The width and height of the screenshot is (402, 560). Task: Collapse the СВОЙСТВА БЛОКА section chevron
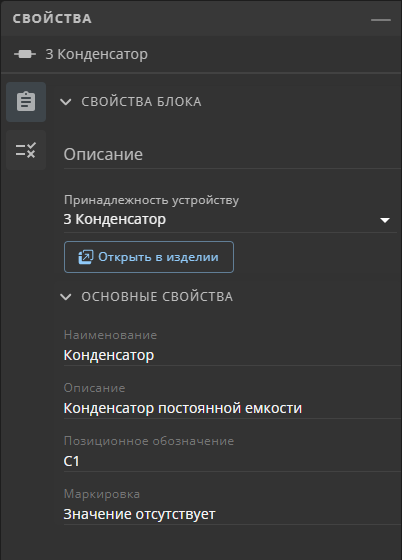coord(66,102)
